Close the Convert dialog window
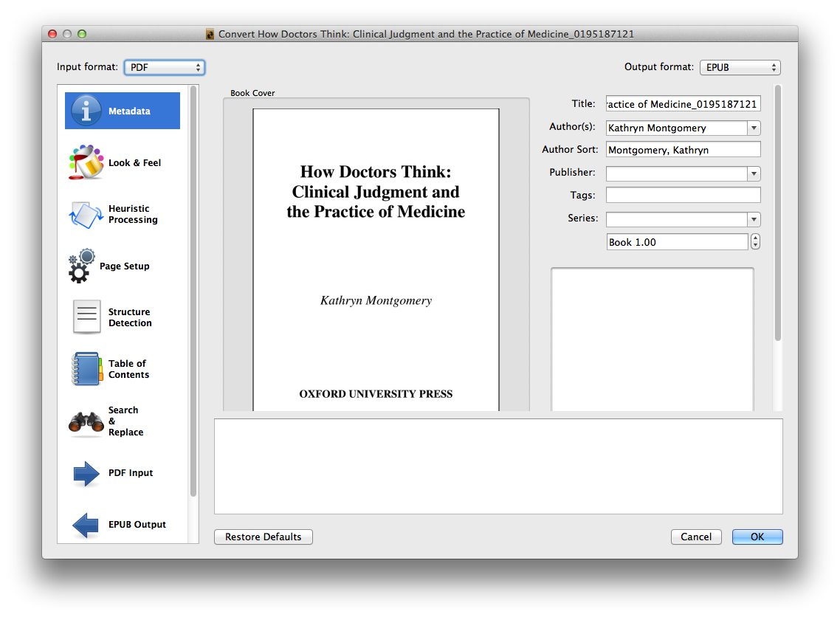The image size is (840, 617). (x=52, y=34)
